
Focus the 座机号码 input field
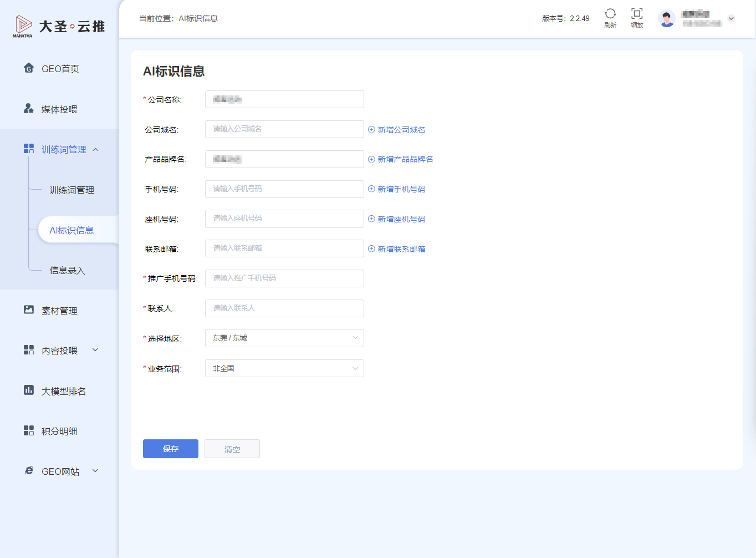tap(284, 219)
